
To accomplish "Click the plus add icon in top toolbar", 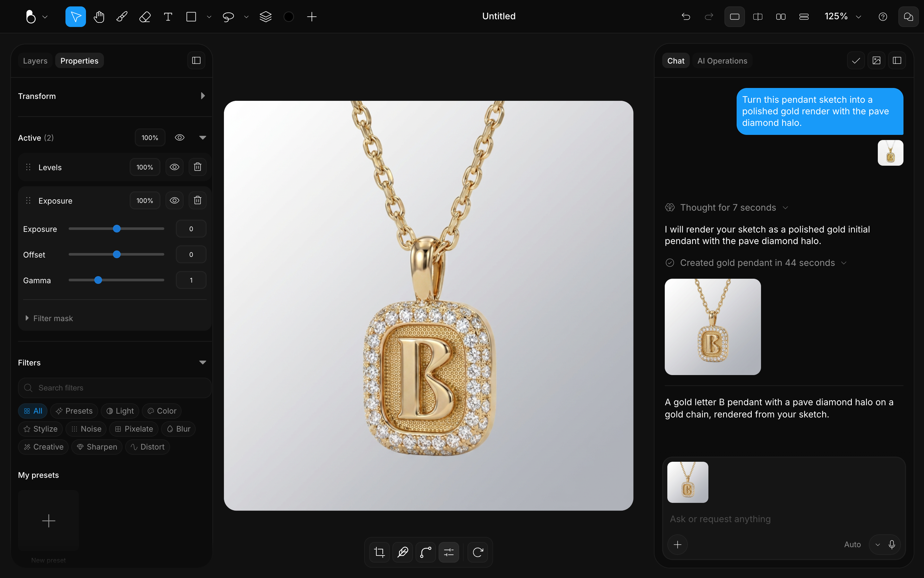I will pyautogui.click(x=312, y=17).
